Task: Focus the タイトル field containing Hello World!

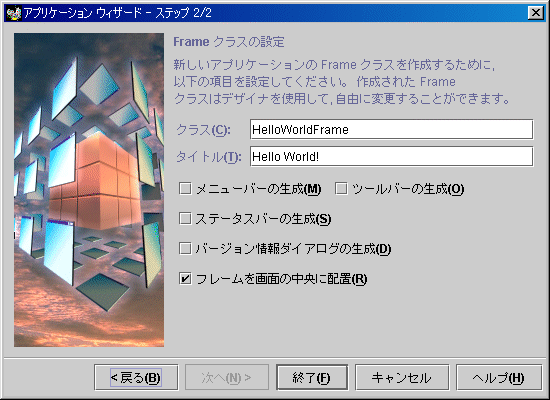Action: tap(391, 156)
